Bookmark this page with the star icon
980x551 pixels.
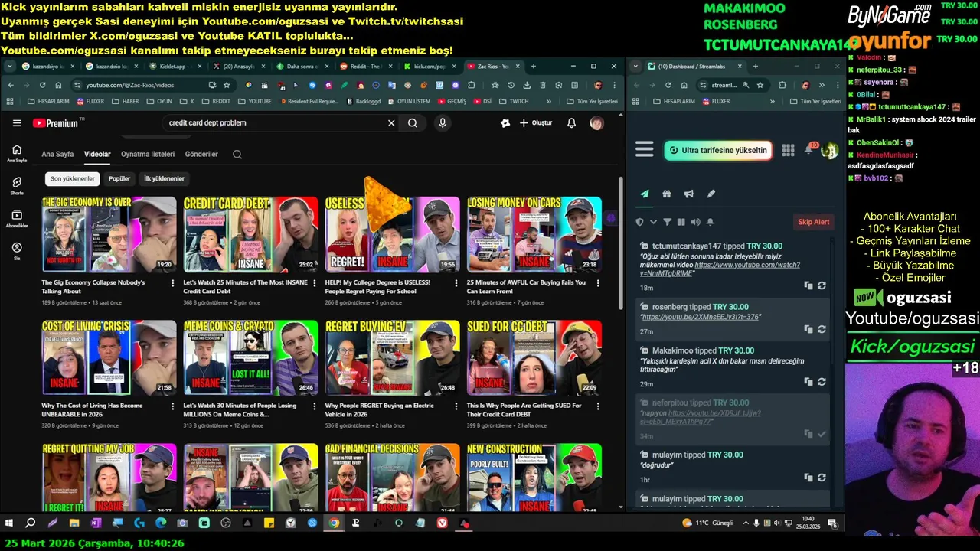(x=227, y=85)
